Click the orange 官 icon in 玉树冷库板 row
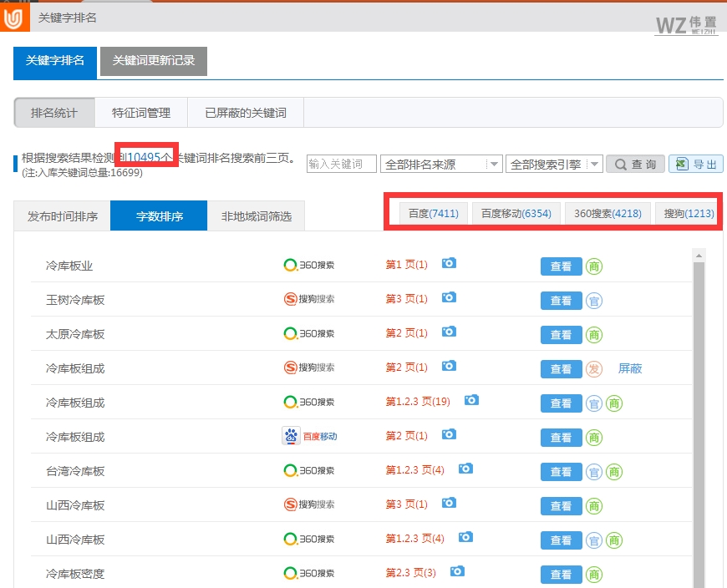 click(x=593, y=300)
